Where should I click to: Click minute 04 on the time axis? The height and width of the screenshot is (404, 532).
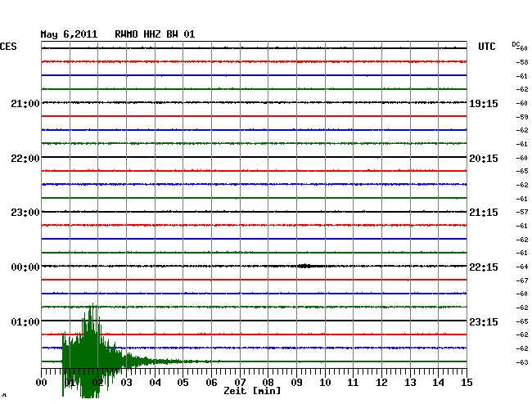pos(155,383)
